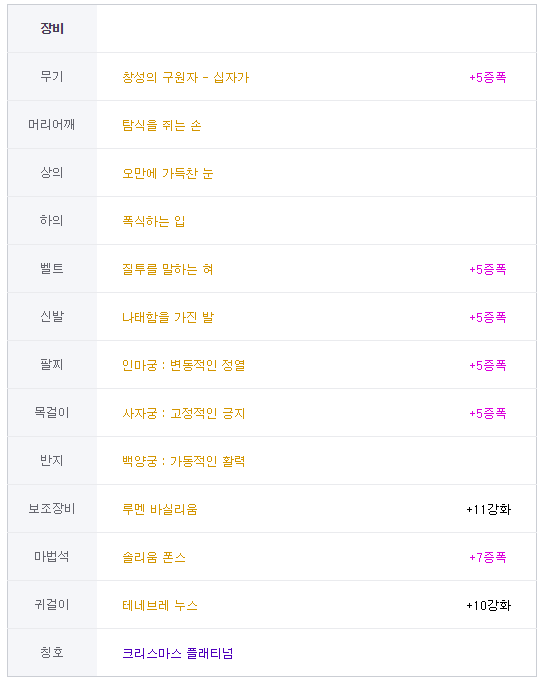The image size is (543, 684).
Task: Click the 장비 table header
Action: pos(52,28)
